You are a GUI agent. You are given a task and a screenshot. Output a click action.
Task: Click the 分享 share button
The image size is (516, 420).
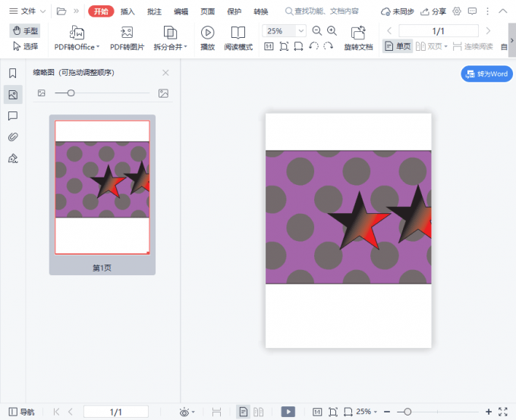tap(433, 12)
